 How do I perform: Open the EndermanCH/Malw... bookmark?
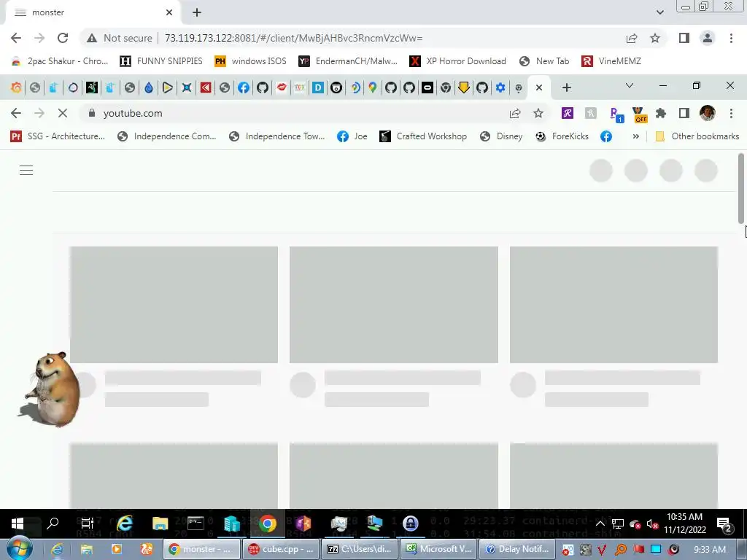[x=348, y=61]
